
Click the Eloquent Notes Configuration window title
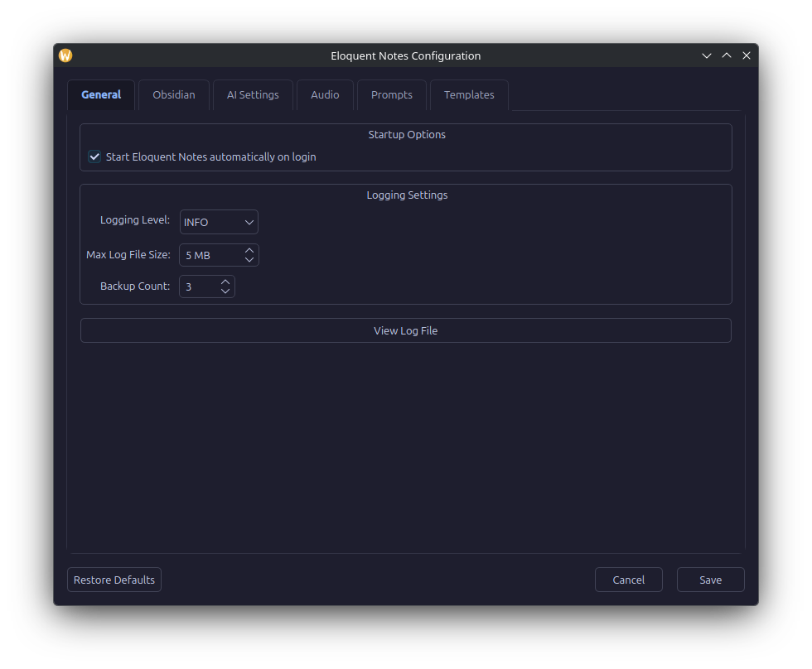[405, 55]
